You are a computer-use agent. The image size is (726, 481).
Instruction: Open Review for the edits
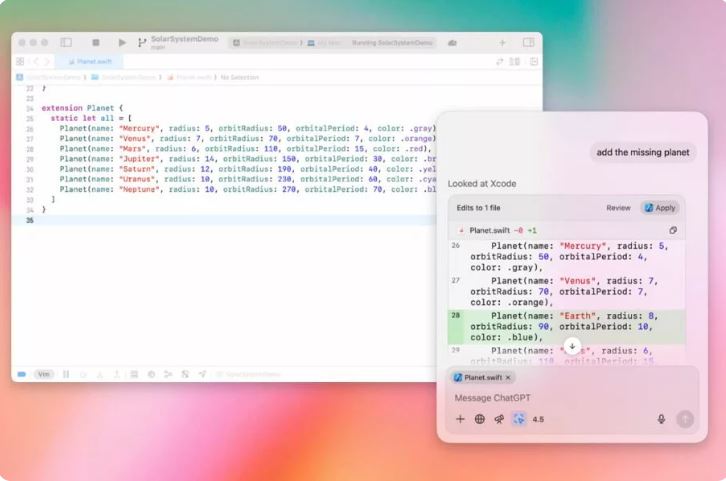tap(618, 208)
